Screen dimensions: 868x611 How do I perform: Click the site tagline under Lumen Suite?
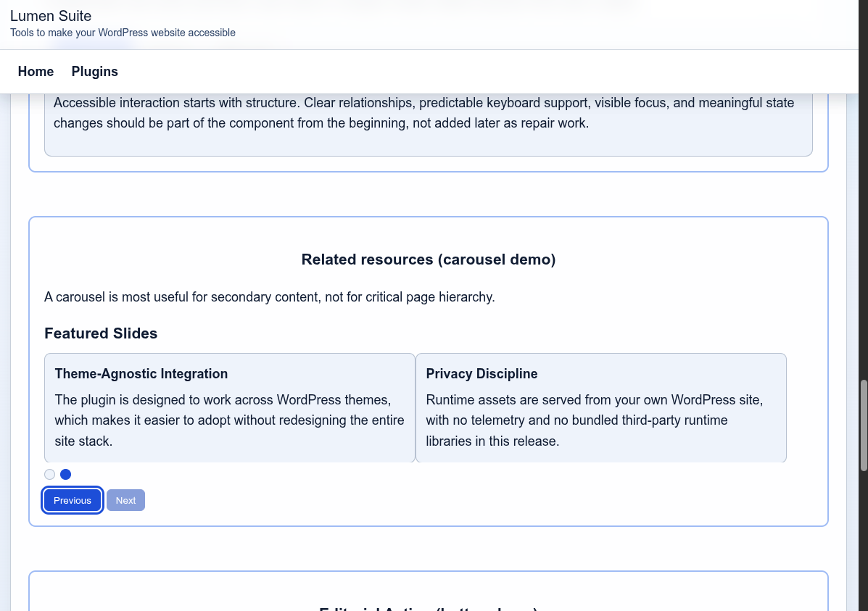[x=123, y=33]
